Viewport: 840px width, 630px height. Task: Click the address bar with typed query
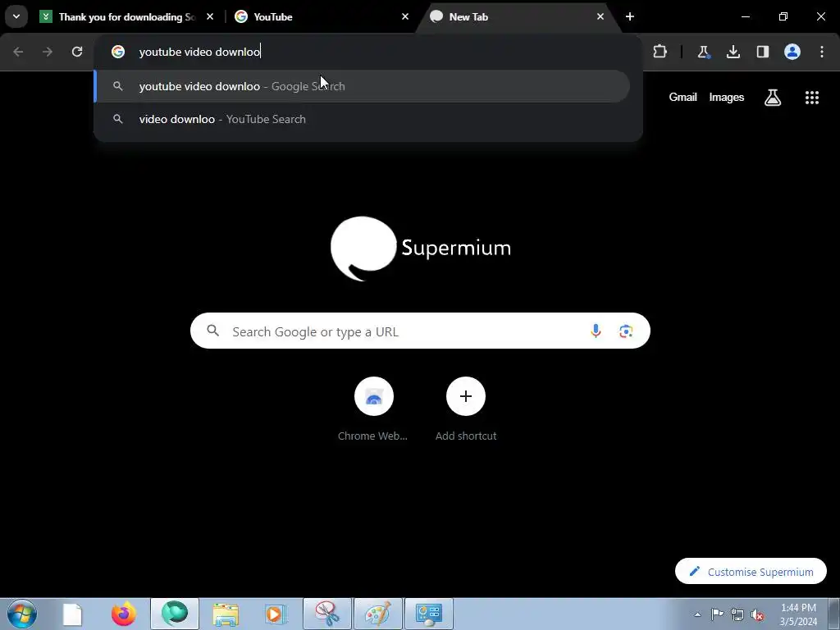pos(368,52)
